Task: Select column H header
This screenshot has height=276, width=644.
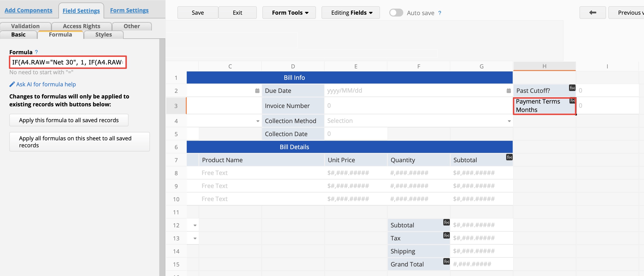Action: pyautogui.click(x=544, y=66)
